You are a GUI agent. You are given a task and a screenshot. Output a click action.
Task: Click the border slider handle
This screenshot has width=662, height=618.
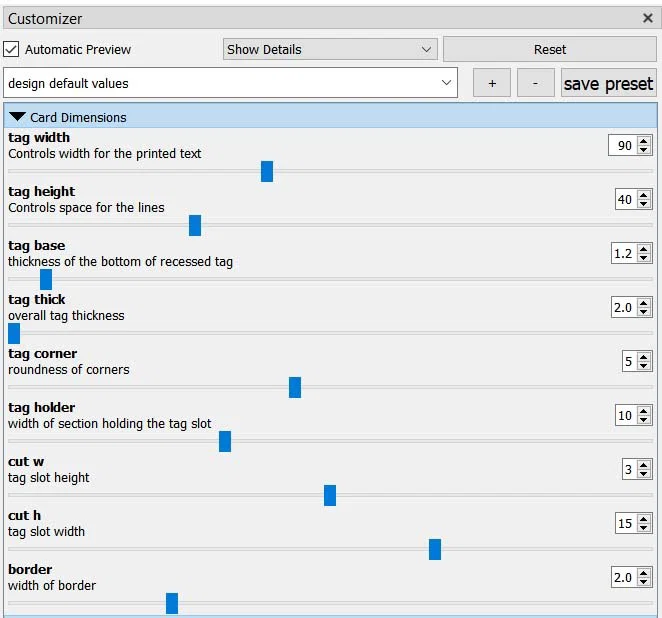pos(172,604)
